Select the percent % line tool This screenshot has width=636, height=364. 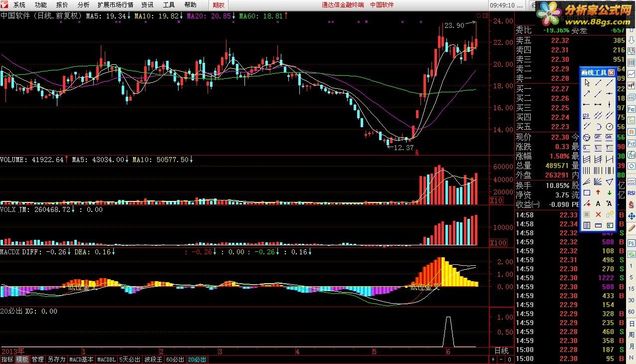(598, 148)
